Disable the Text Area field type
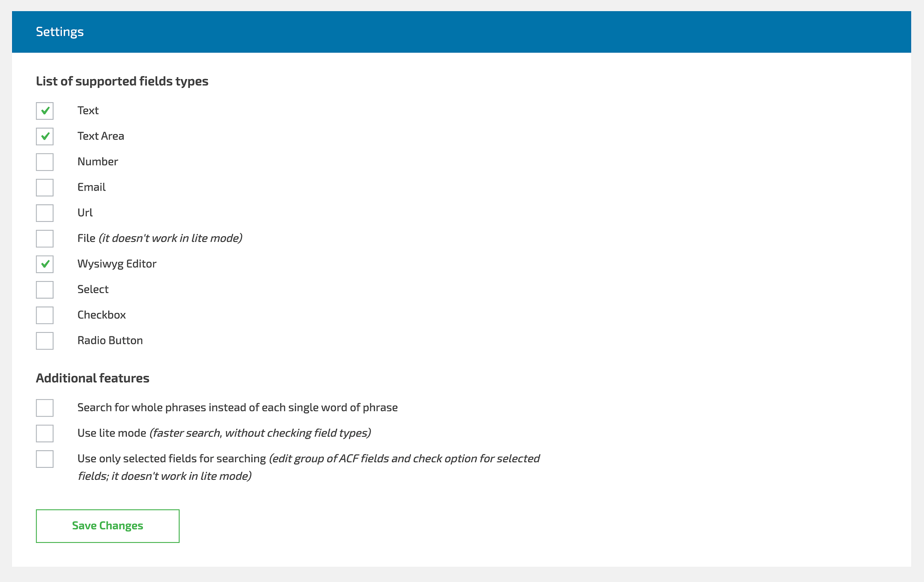This screenshot has height=582, width=924. point(44,136)
